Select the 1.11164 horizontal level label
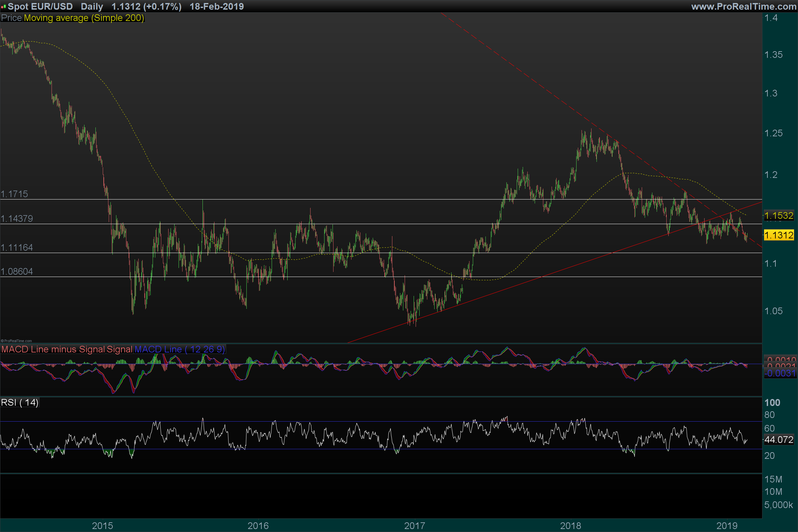Image resolution: width=798 pixels, height=532 pixels. pyautogui.click(x=17, y=247)
